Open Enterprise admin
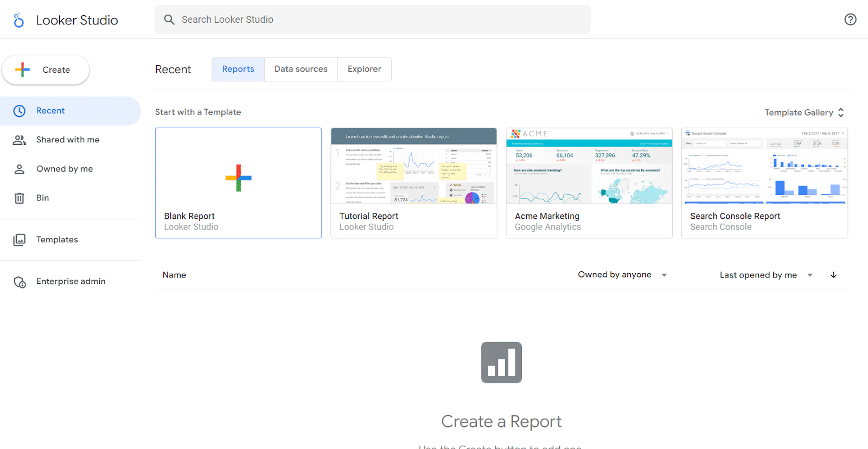The height and width of the screenshot is (449, 868). (x=71, y=282)
